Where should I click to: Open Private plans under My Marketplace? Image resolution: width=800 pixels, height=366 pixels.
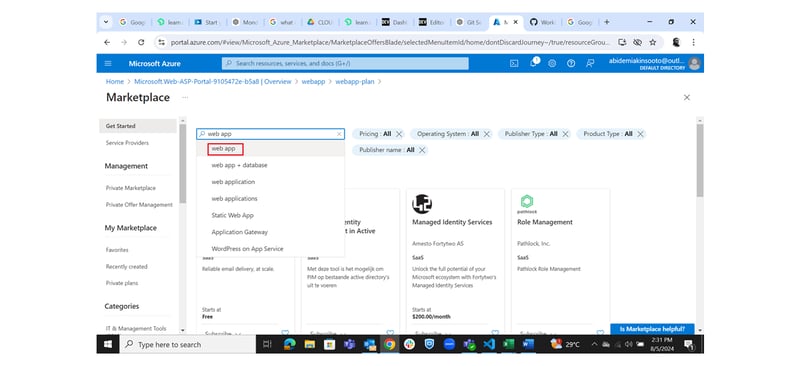click(122, 283)
